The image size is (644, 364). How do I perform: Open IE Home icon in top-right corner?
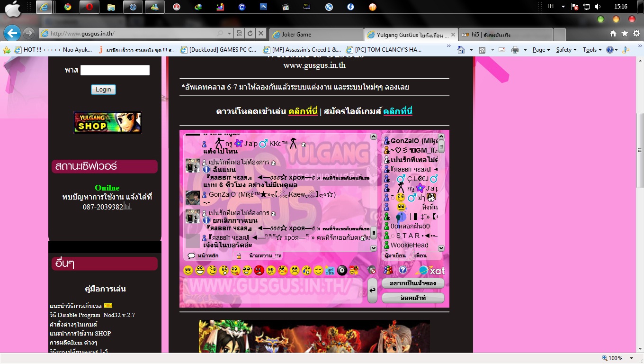(x=613, y=34)
